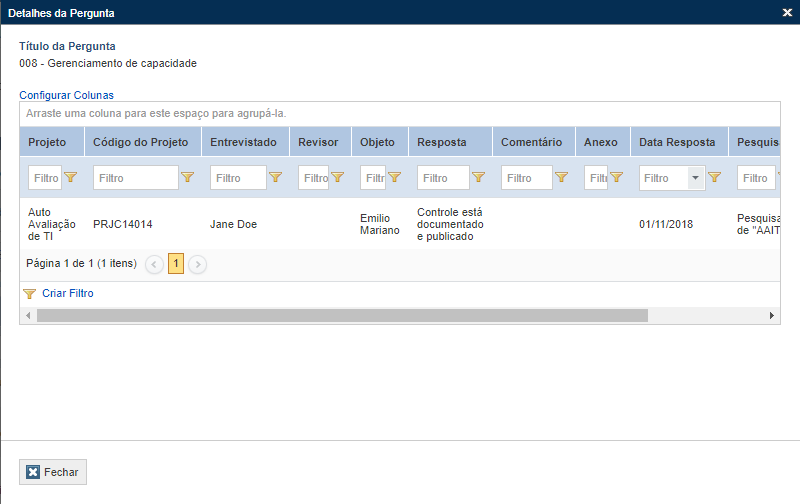Go to the previous page arrow

coord(154,264)
